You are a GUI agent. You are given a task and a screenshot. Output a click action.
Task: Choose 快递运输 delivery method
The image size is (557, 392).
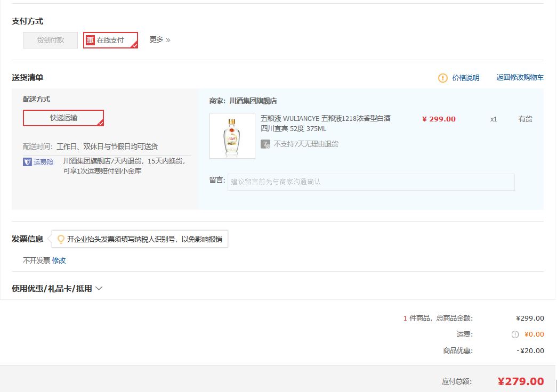(63, 118)
